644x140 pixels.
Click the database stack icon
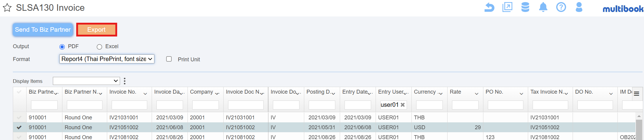(525, 7)
